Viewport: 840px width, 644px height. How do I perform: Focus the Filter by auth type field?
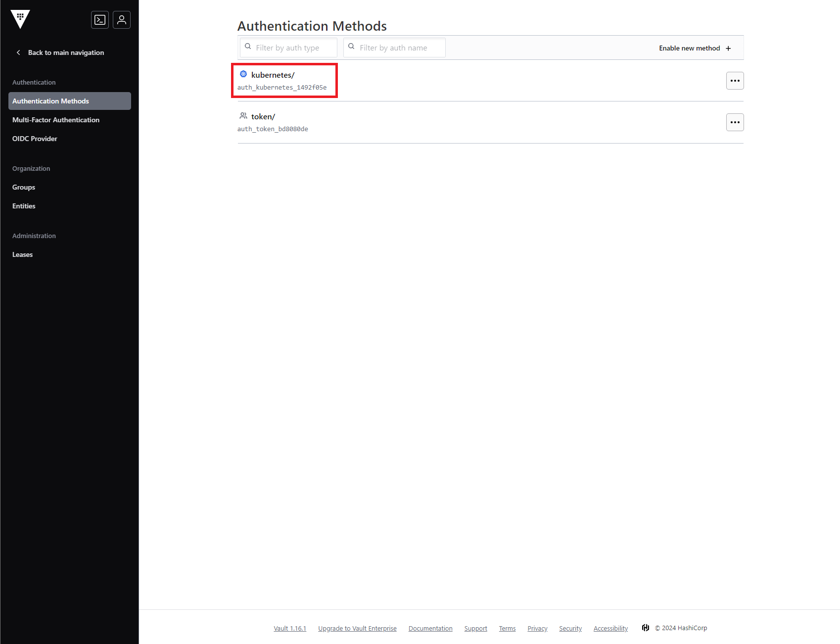click(289, 48)
